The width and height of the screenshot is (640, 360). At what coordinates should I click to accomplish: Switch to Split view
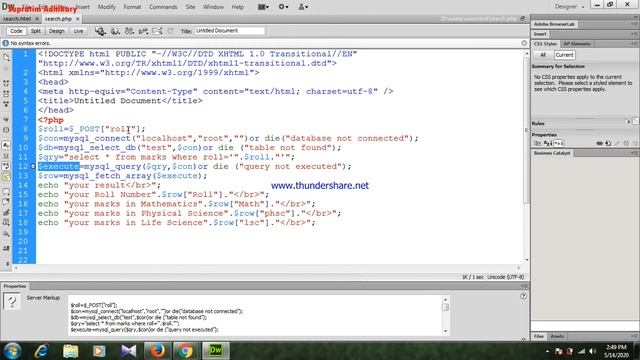36,31
